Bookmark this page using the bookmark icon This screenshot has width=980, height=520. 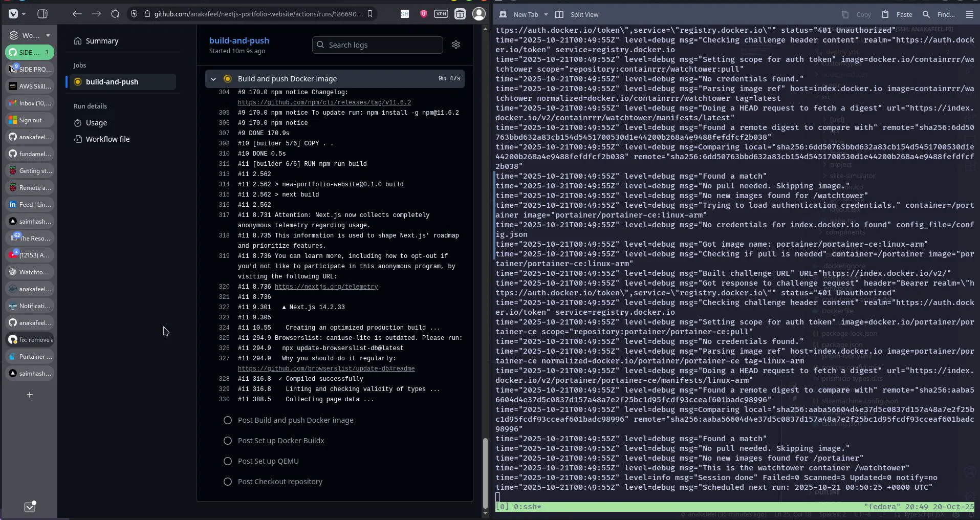pyautogui.click(x=370, y=14)
